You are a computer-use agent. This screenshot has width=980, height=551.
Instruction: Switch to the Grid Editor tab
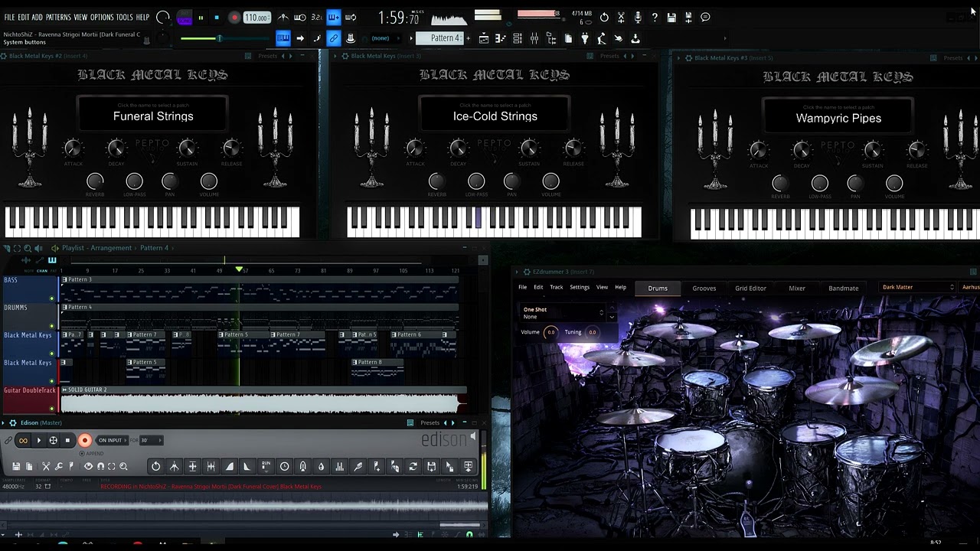click(x=750, y=289)
